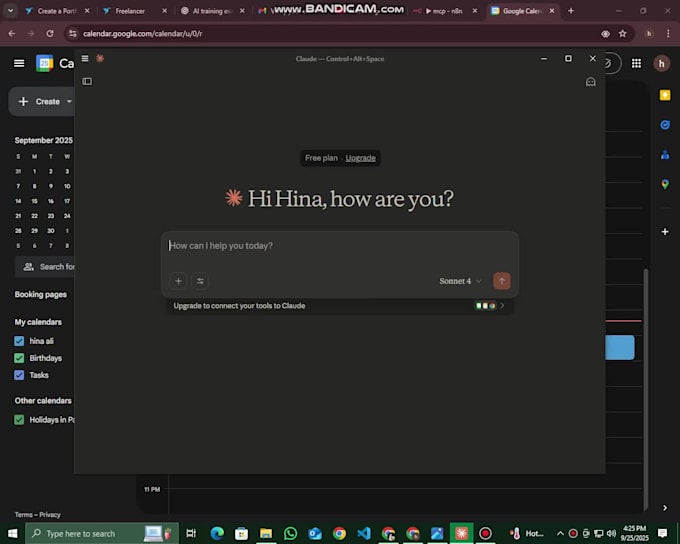Bookmark this page with the star icon
Viewport: 680px width, 544px height.
click(x=623, y=33)
